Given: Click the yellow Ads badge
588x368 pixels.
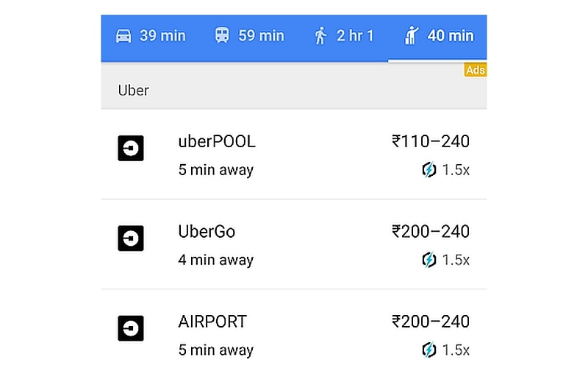Looking at the screenshot, I should [x=476, y=70].
